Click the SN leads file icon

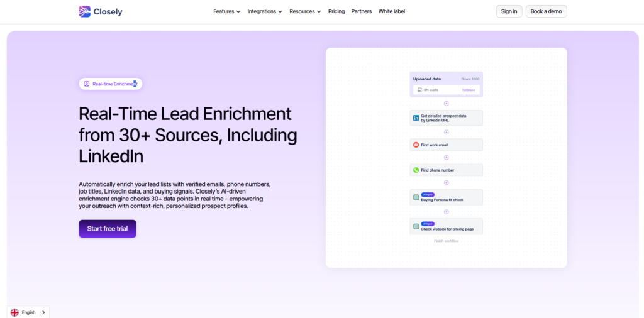(418, 90)
